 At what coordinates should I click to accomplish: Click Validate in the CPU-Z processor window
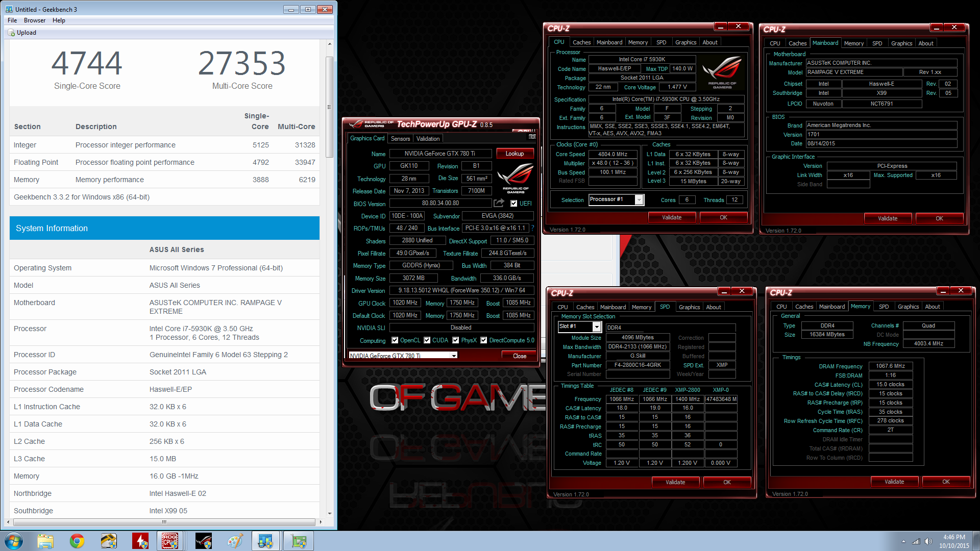(x=672, y=217)
